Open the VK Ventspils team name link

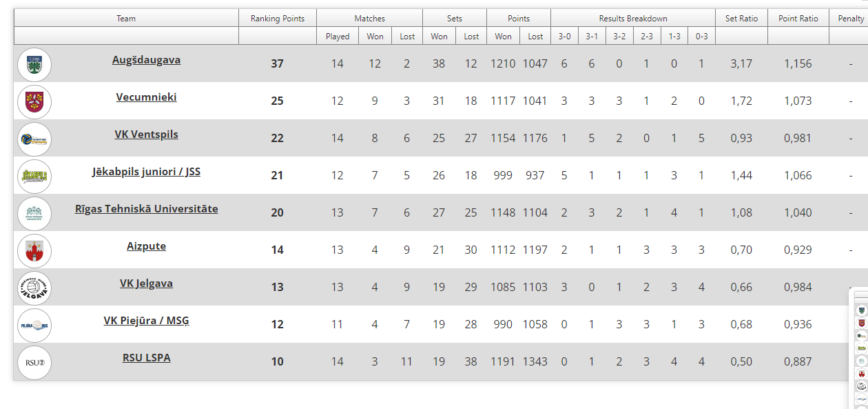point(146,134)
